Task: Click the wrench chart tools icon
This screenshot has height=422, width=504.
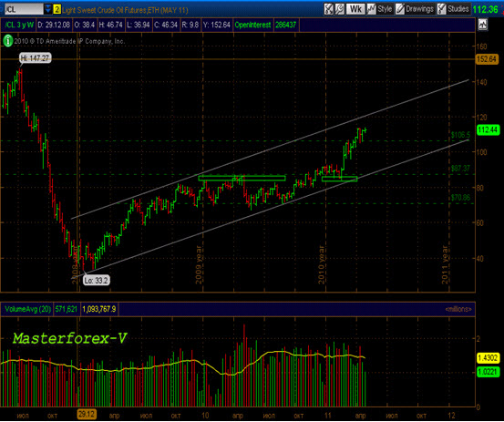Action: 340,9
